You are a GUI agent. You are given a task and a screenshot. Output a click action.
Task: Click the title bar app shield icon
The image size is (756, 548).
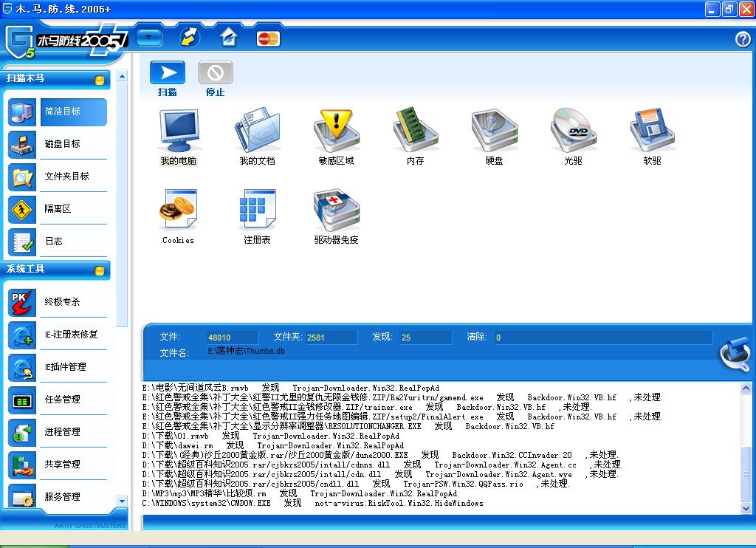click(7, 8)
